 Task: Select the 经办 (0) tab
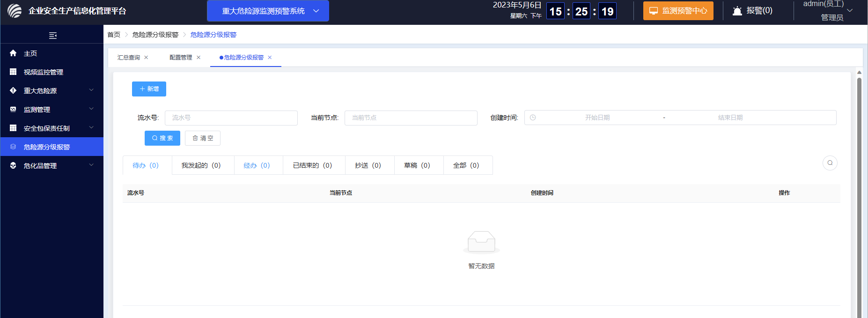click(x=258, y=165)
